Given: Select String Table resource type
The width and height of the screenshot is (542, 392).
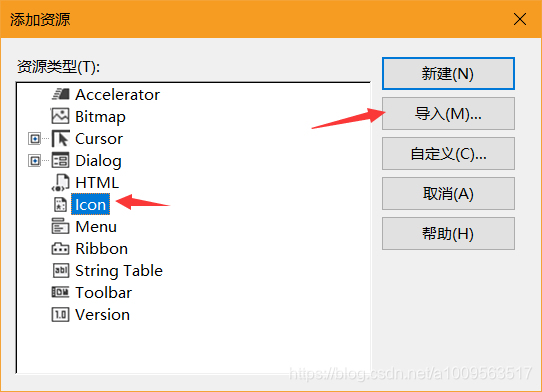Looking at the screenshot, I should (x=119, y=271).
